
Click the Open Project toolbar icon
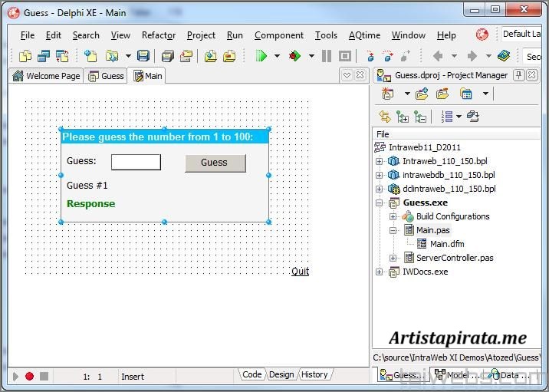pyautogui.click(x=186, y=56)
